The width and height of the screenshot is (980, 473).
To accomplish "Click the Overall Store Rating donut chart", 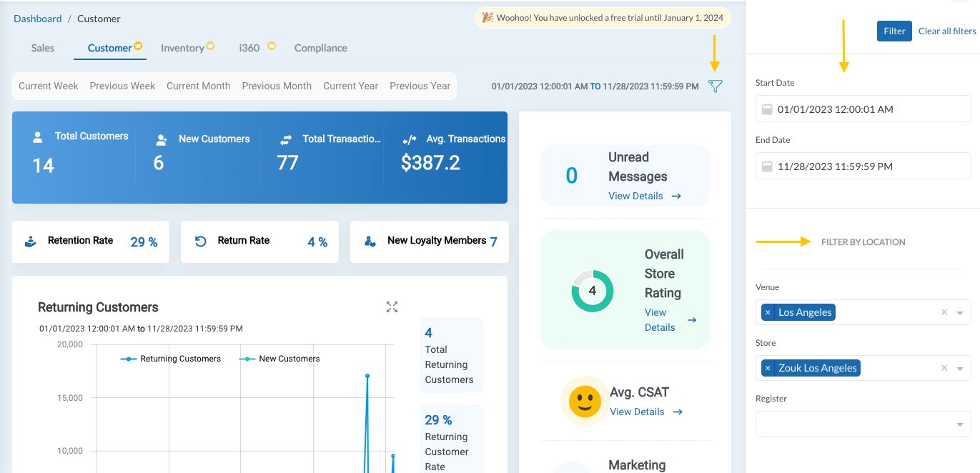I will (x=592, y=291).
